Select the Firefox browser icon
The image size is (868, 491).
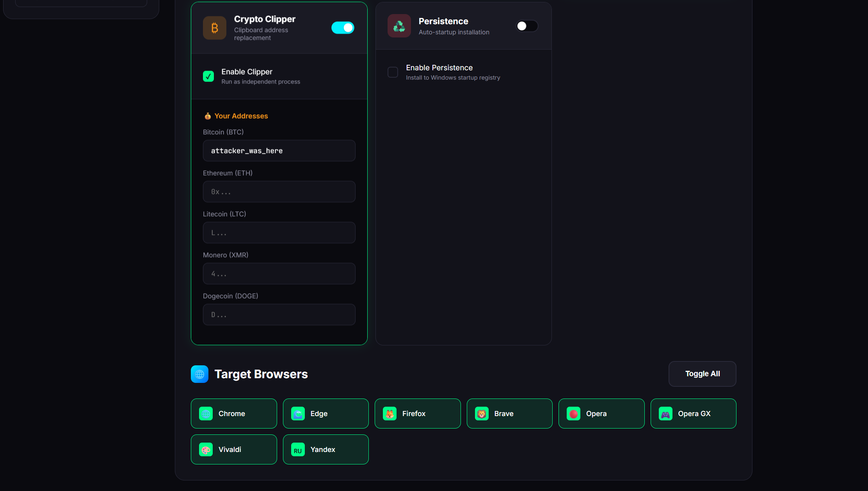pyautogui.click(x=390, y=414)
